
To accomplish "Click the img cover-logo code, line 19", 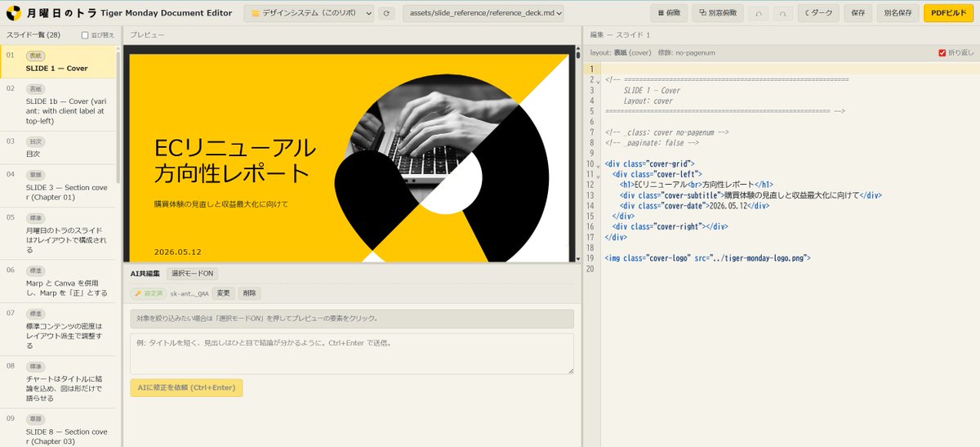I will coord(707,259).
